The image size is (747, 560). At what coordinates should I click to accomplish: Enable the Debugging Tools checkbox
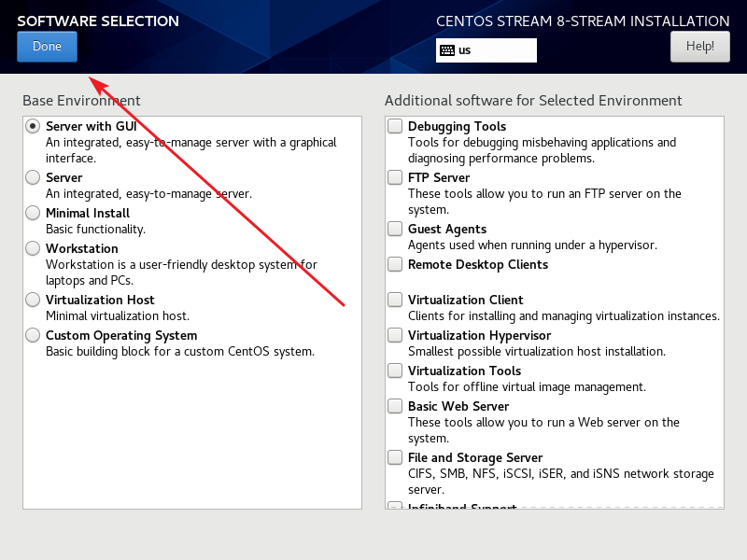395,126
